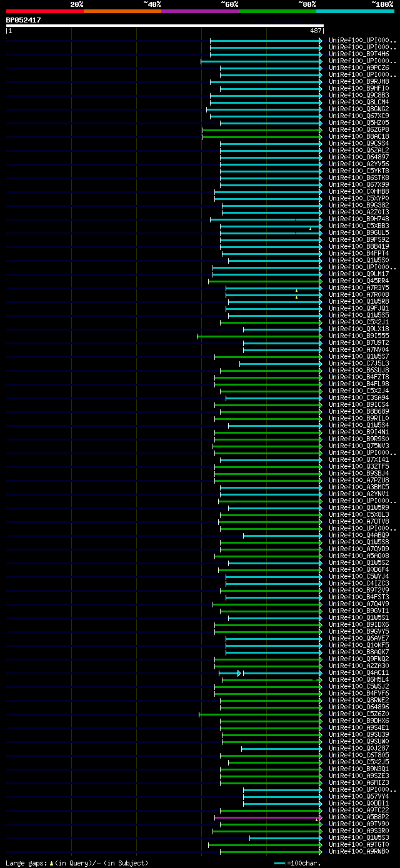400x868 pixels.
Task: Click the UniRef100_Q4AC11 label
Action: pyautogui.click(x=359, y=673)
